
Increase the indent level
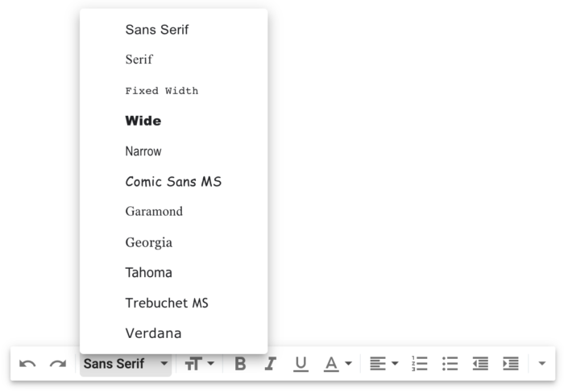510,364
